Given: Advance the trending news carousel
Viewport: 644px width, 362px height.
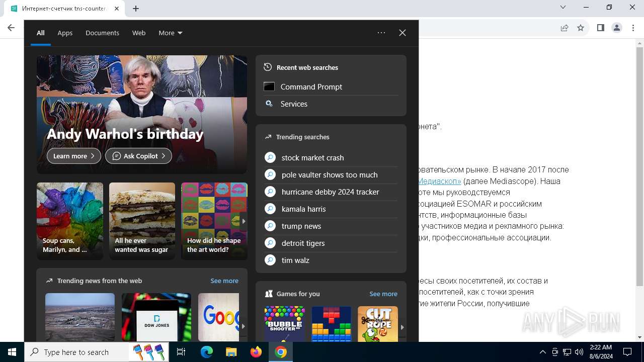Looking at the screenshot, I should click(243, 326).
